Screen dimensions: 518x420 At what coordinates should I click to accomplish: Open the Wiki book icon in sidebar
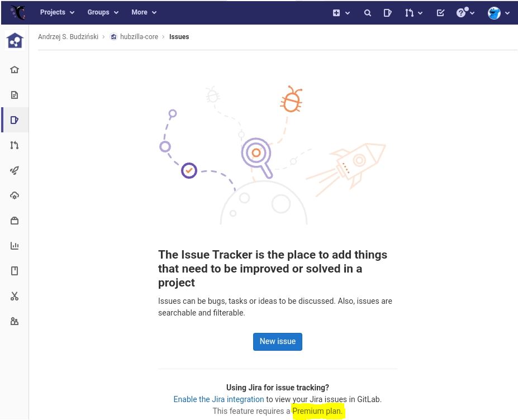(15, 271)
